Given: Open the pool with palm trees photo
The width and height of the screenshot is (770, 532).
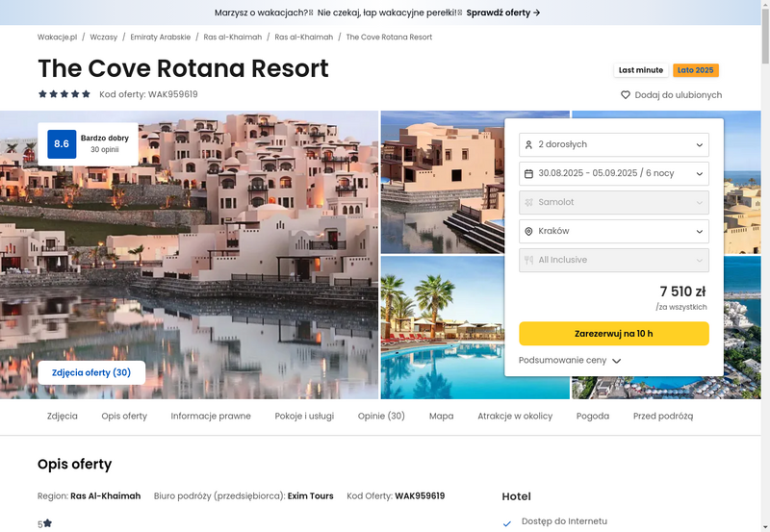Looking at the screenshot, I should click(442, 327).
